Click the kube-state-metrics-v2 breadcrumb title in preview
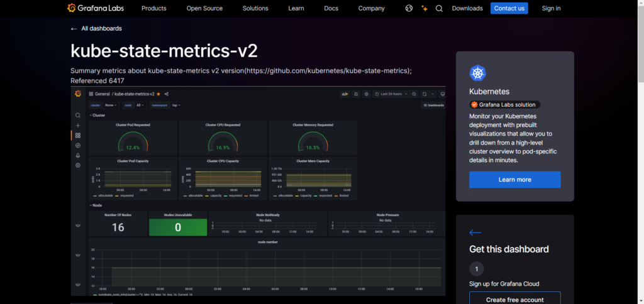This screenshot has height=304, width=644. (135, 94)
